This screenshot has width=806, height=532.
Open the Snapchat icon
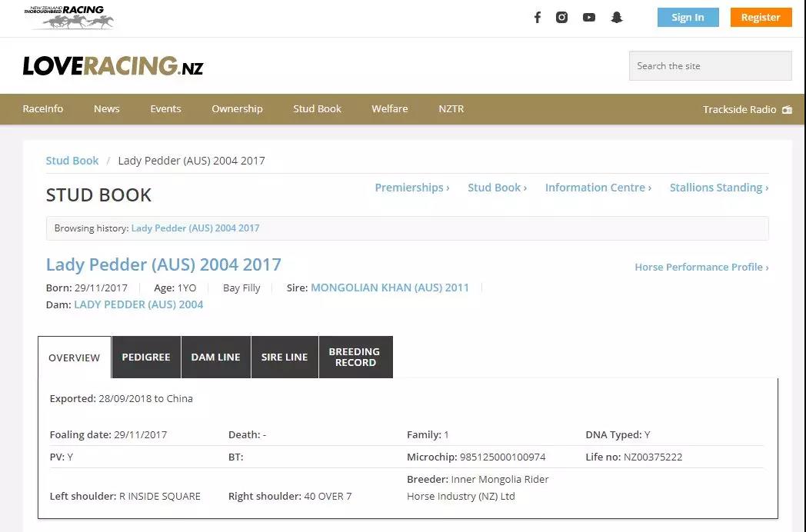(616, 17)
